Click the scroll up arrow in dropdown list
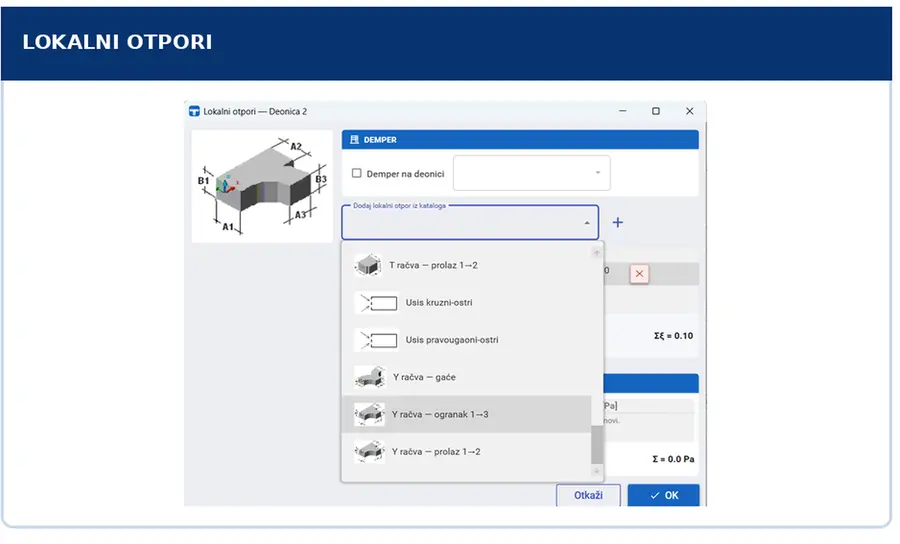Viewport: 900px width, 544px height. pyautogui.click(x=597, y=252)
